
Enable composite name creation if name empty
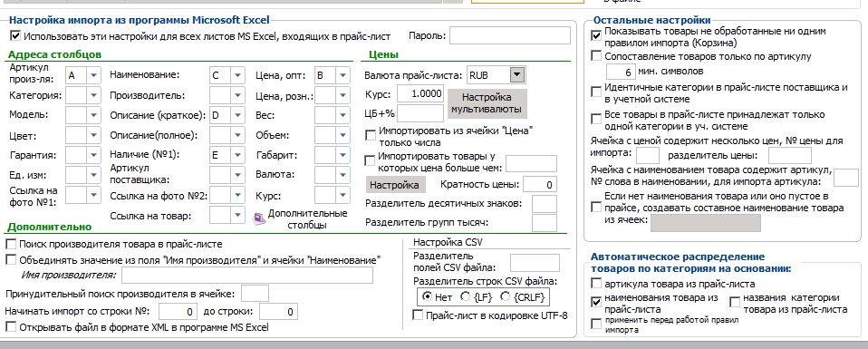(x=596, y=208)
